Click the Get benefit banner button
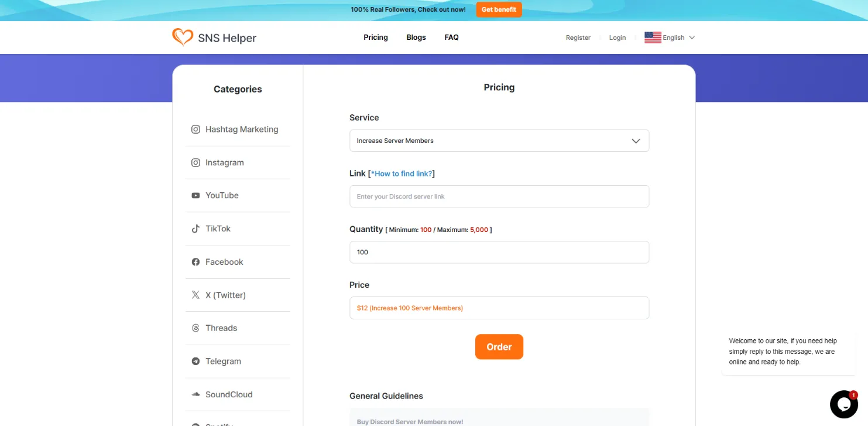The width and height of the screenshot is (868, 426). click(x=499, y=9)
